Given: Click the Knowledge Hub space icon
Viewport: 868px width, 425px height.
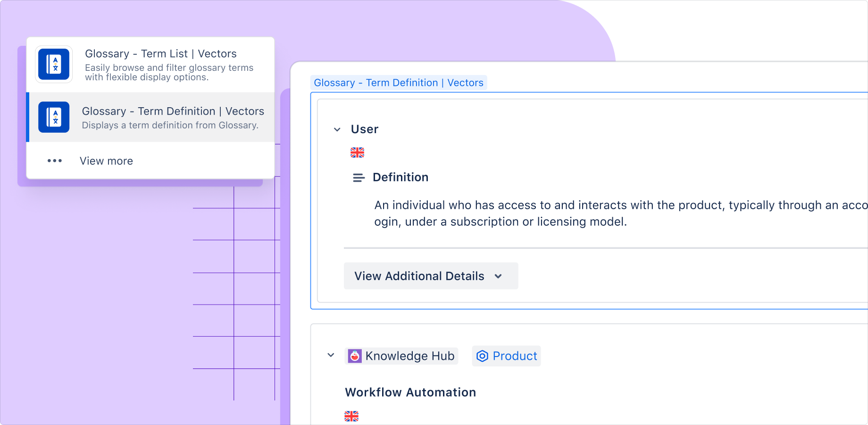Looking at the screenshot, I should pos(355,356).
